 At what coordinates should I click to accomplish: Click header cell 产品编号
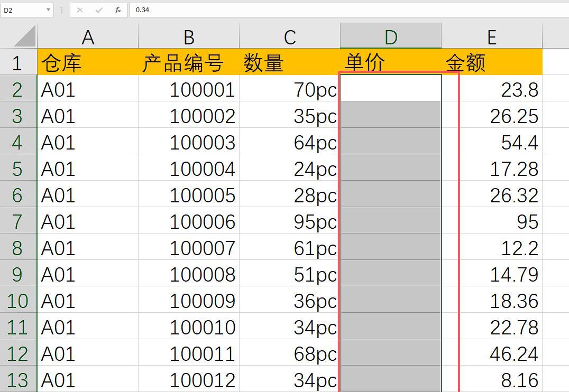189,62
